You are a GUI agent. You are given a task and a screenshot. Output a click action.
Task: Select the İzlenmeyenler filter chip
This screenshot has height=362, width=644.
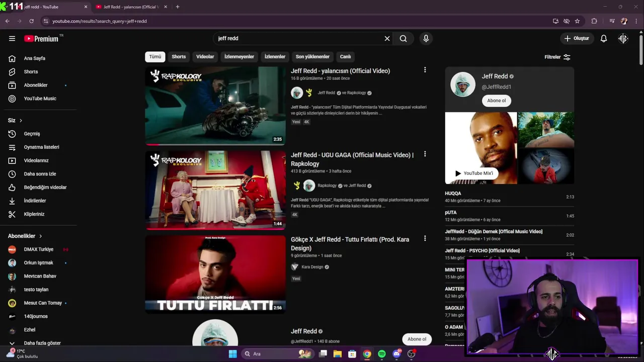coord(239,57)
